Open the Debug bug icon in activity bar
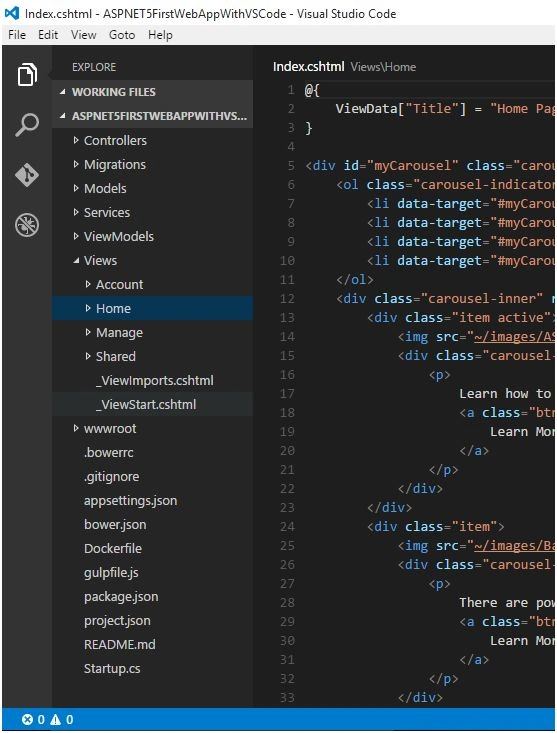Image resolution: width=557 pixels, height=733 pixels. pos(27,225)
